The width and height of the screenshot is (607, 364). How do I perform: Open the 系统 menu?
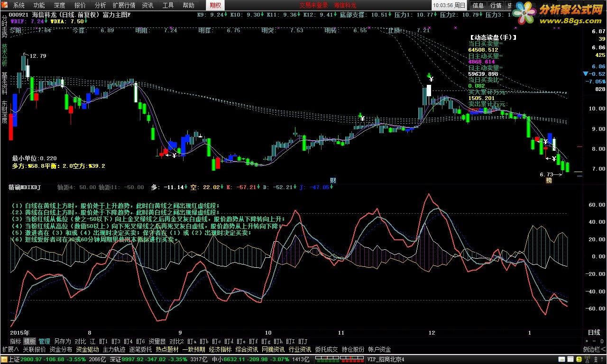(x=18, y=6)
